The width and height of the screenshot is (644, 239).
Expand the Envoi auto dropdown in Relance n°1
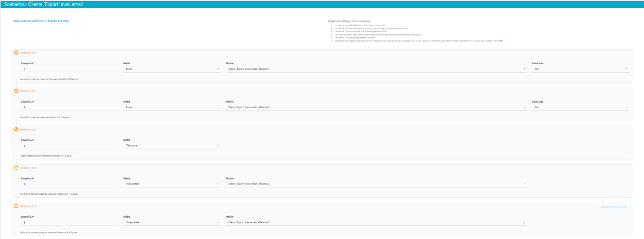click(580, 69)
